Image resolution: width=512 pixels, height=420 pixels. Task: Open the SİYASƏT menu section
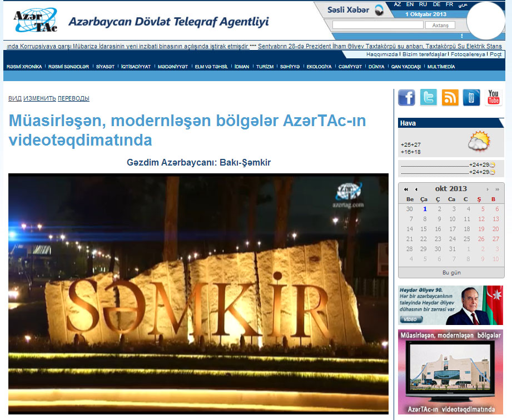[x=105, y=67]
